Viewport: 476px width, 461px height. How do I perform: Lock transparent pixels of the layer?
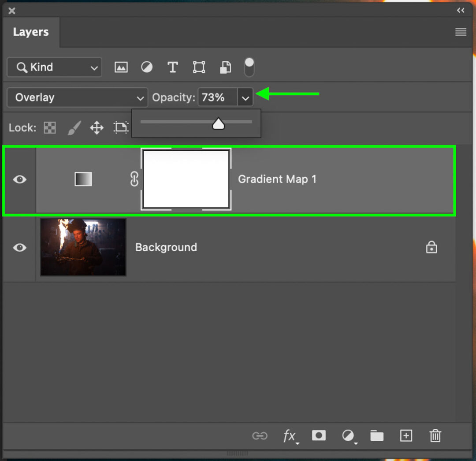click(x=49, y=127)
